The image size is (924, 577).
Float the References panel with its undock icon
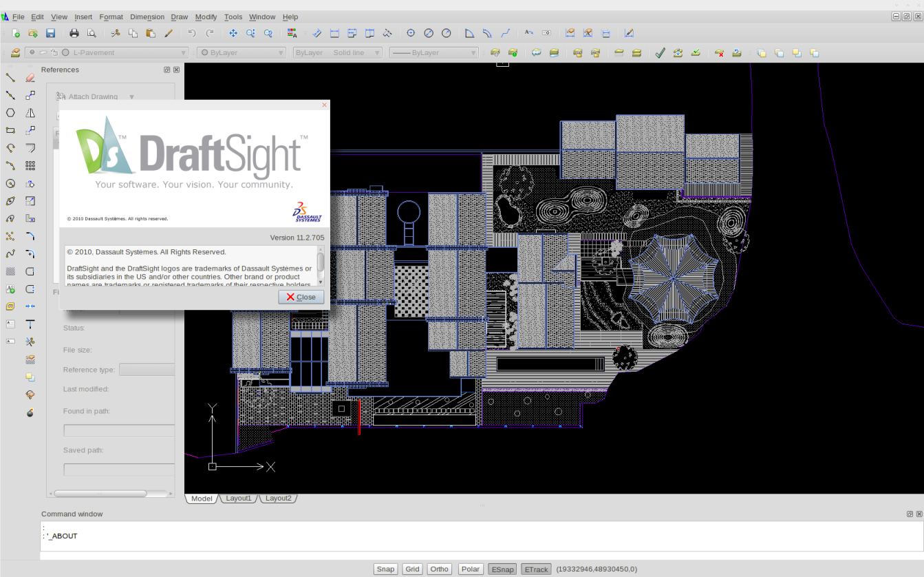pyautogui.click(x=166, y=70)
